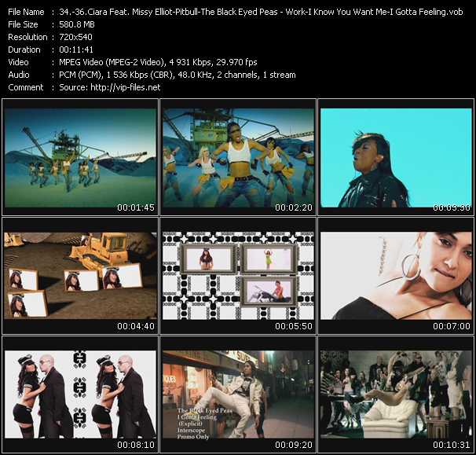Click the Audio label

19,75
